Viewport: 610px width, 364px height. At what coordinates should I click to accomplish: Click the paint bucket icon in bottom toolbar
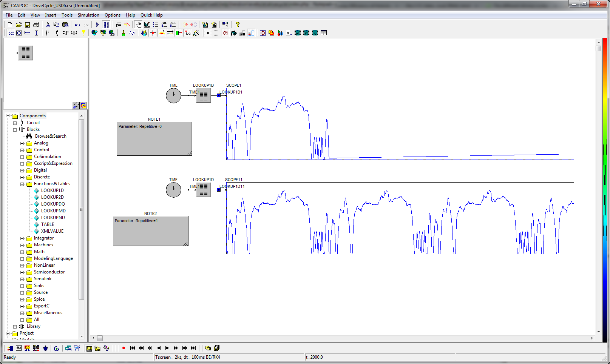(x=107, y=349)
